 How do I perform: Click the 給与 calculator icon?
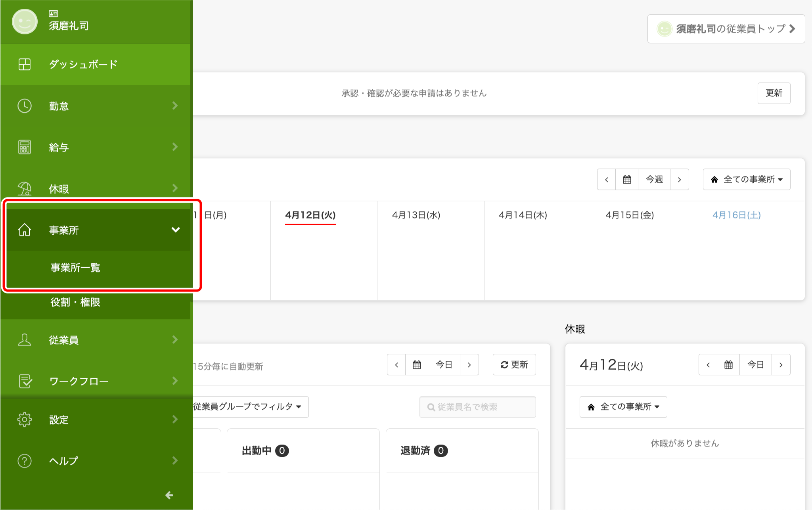[24, 147]
